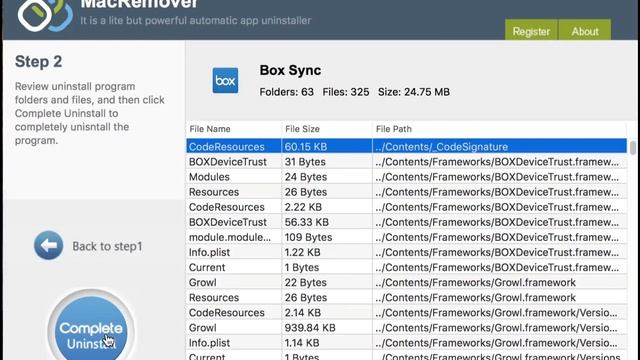The height and width of the screenshot is (360, 640).
Task: Select the BOXDeviceTrust 31 Bytes row
Action: click(407, 162)
